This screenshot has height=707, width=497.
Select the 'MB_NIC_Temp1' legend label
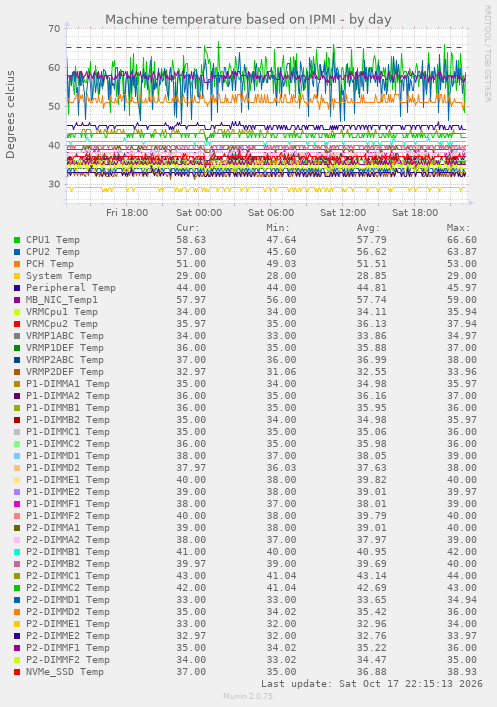(x=62, y=300)
